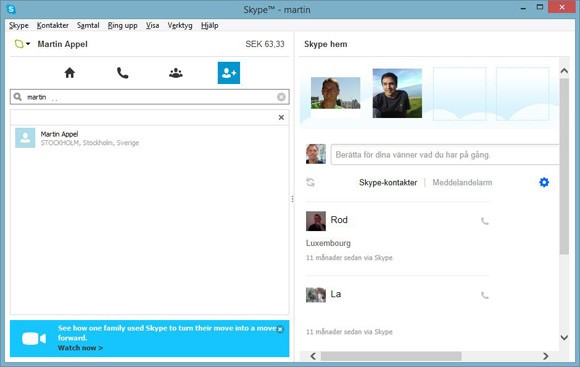The image size is (580, 367).
Task: Open Rod's profile picture
Action: tap(316, 221)
